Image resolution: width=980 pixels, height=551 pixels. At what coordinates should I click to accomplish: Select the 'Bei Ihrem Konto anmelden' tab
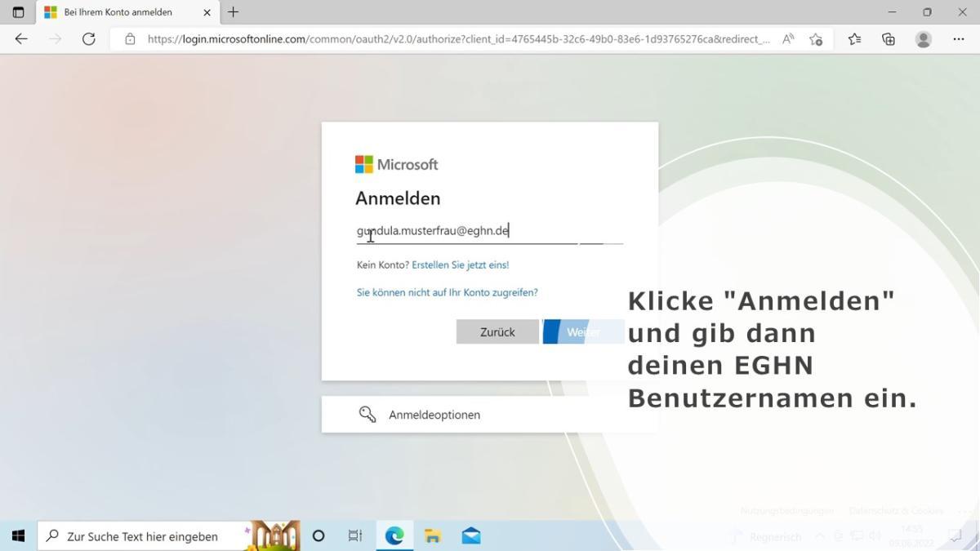118,12
